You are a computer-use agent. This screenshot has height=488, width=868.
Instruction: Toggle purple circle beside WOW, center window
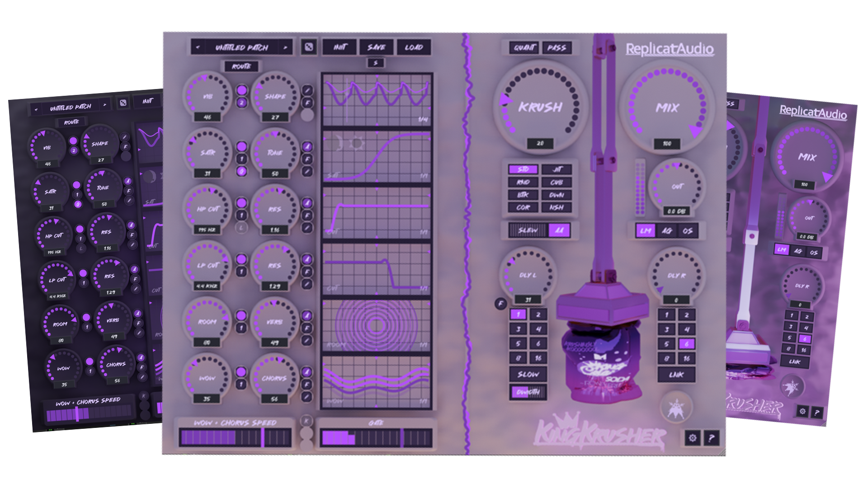(x=242, y=372)
